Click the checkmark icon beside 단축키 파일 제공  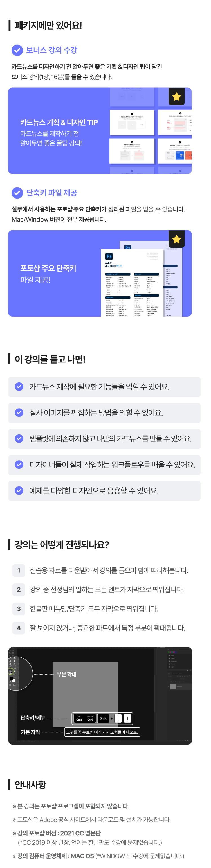tap(17, 193)
